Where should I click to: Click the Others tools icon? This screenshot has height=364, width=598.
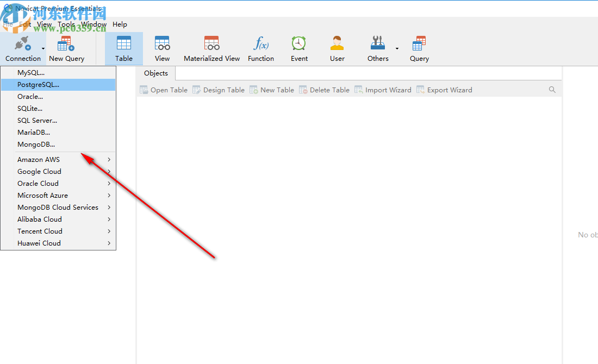378,43
